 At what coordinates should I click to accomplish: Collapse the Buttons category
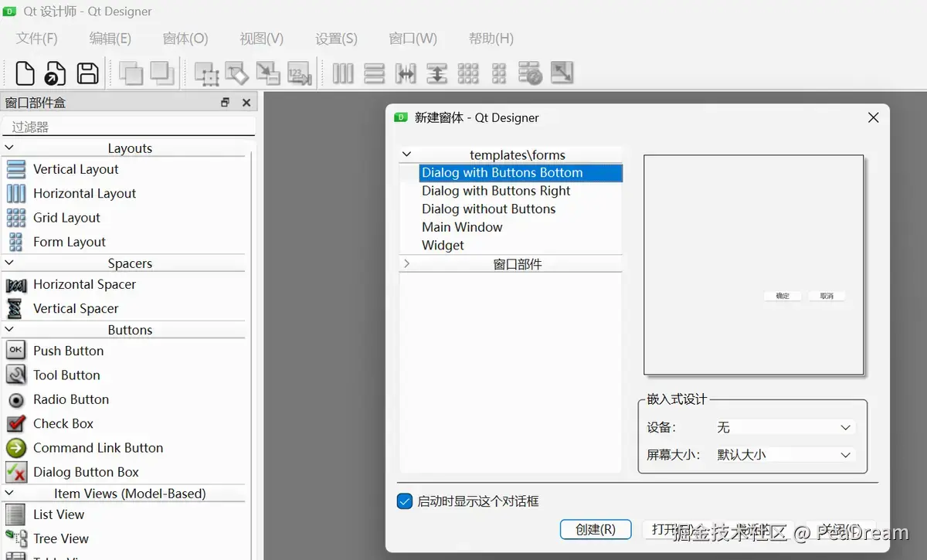point(9,329)
